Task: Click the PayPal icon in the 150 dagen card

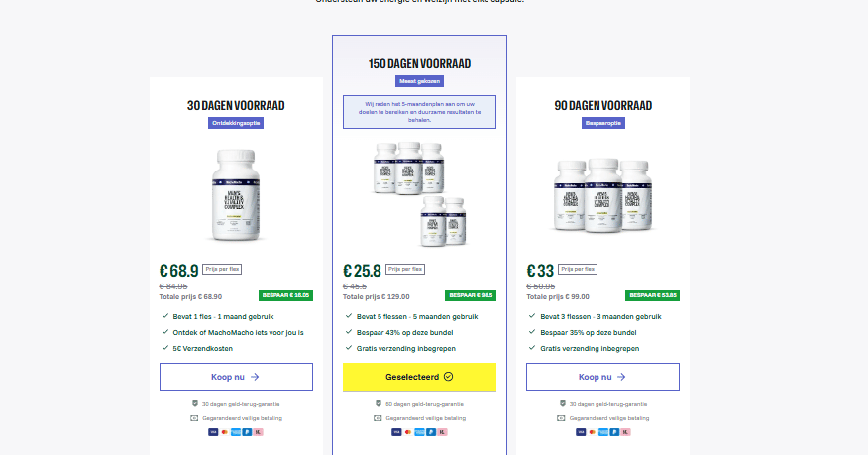Action: (x=431, y=432)
